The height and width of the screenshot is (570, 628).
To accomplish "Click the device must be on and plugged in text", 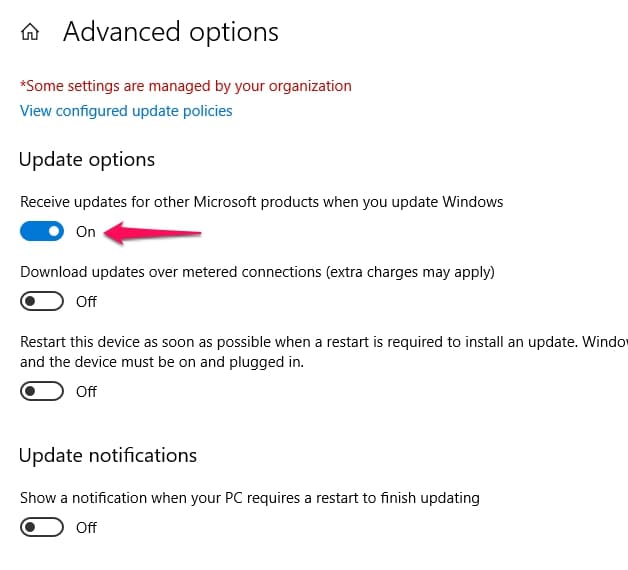I will pyautogui.click(x=162, y=362).
